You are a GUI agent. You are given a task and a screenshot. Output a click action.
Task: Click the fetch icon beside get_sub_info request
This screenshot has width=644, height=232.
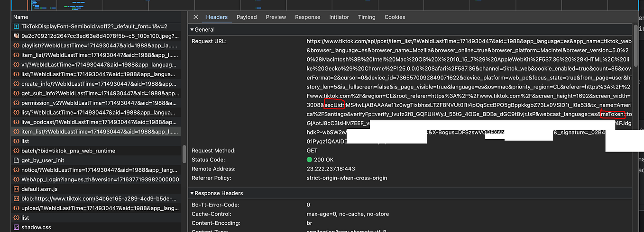click(x=17, y=93)
